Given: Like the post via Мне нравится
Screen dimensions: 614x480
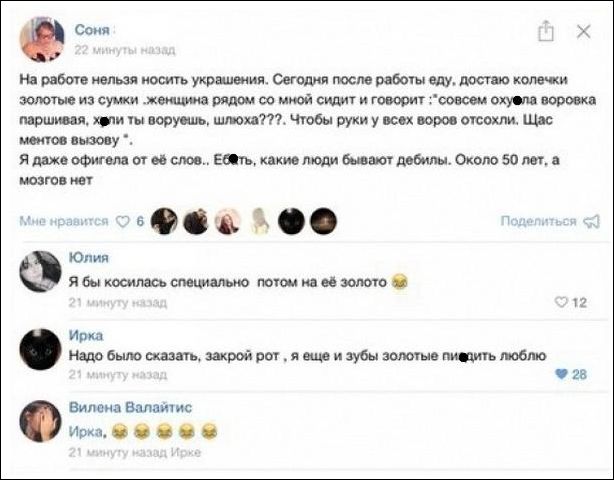Looking at the screenshot, I should (x=64, y=221).
